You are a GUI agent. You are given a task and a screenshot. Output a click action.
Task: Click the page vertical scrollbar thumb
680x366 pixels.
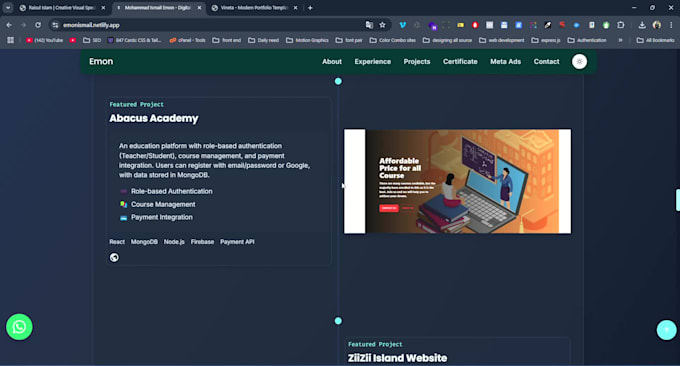677,200
